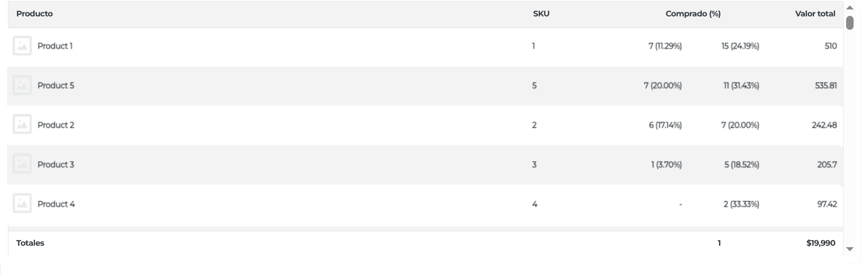The image size is (868, 276).
Task: Click the $19,990 totals value
Action: pos(821,243)
